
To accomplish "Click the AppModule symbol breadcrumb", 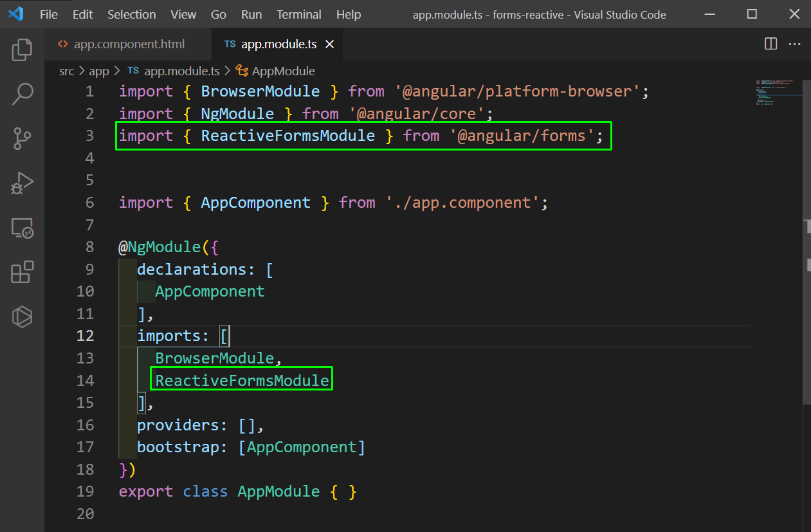I will [x=275, y=71].
